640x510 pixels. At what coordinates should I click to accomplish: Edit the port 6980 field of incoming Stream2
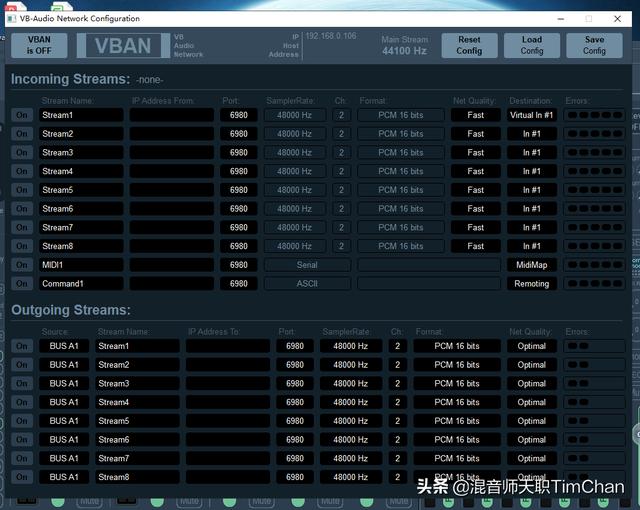point(238,134)
